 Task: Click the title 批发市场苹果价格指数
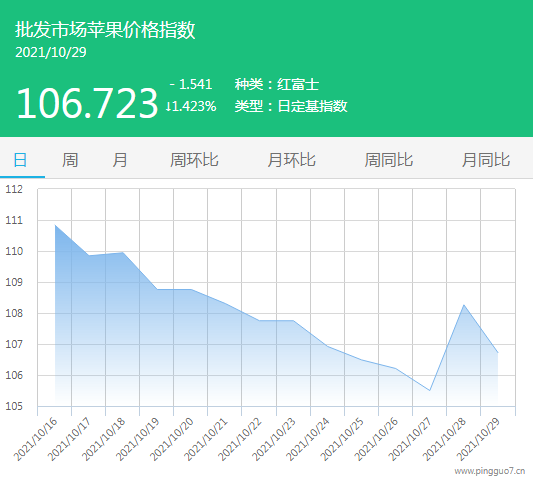pos(105,30)
